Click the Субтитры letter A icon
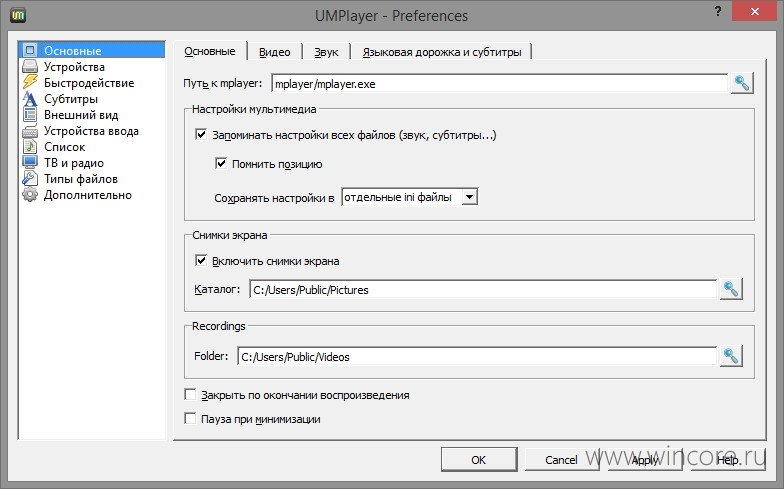This screenshot has height=489, width=784. [x=30, y=98]
